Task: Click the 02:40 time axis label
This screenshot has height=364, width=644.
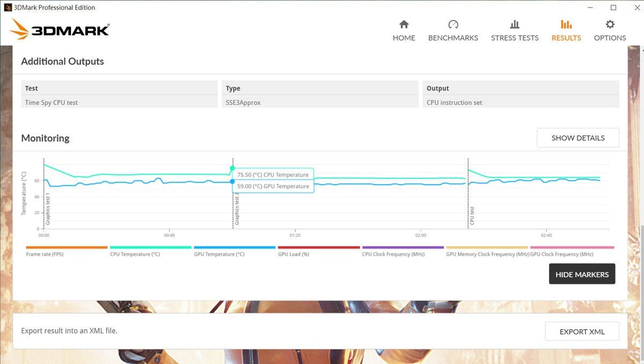Action: [546, 235]
